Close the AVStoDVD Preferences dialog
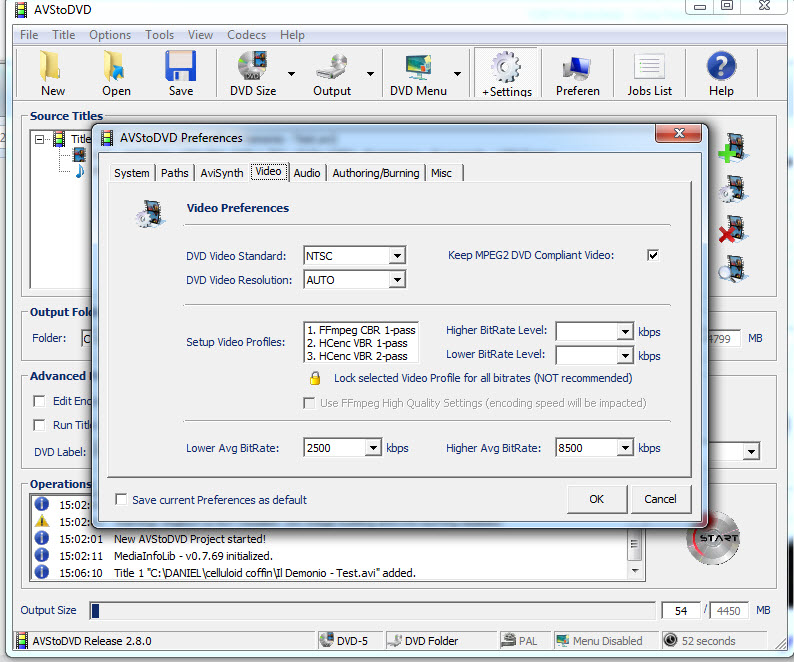794x662 pixels. pos(679,133)
